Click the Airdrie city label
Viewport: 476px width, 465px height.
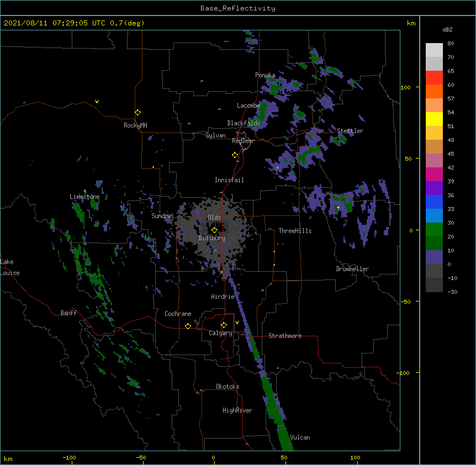click(223, 297)
